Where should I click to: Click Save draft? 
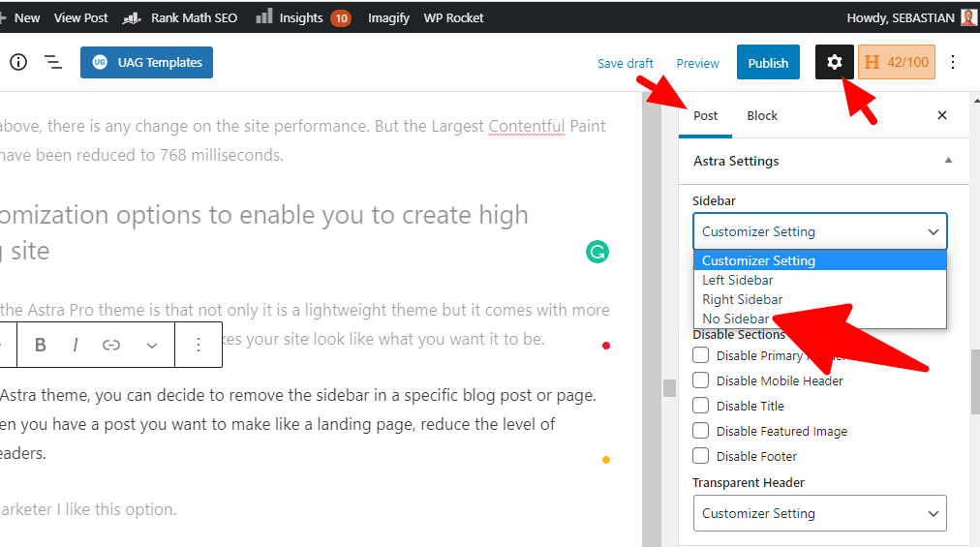(625, 63)
